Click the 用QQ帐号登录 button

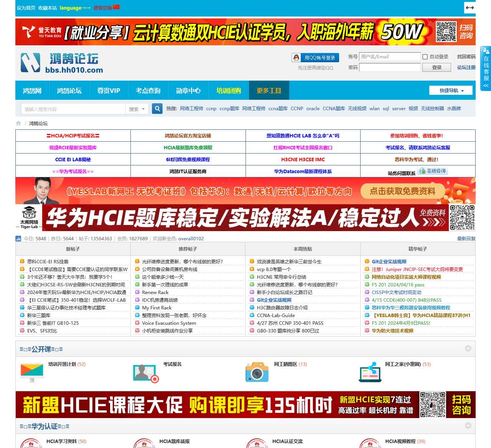tap(316, 58)
